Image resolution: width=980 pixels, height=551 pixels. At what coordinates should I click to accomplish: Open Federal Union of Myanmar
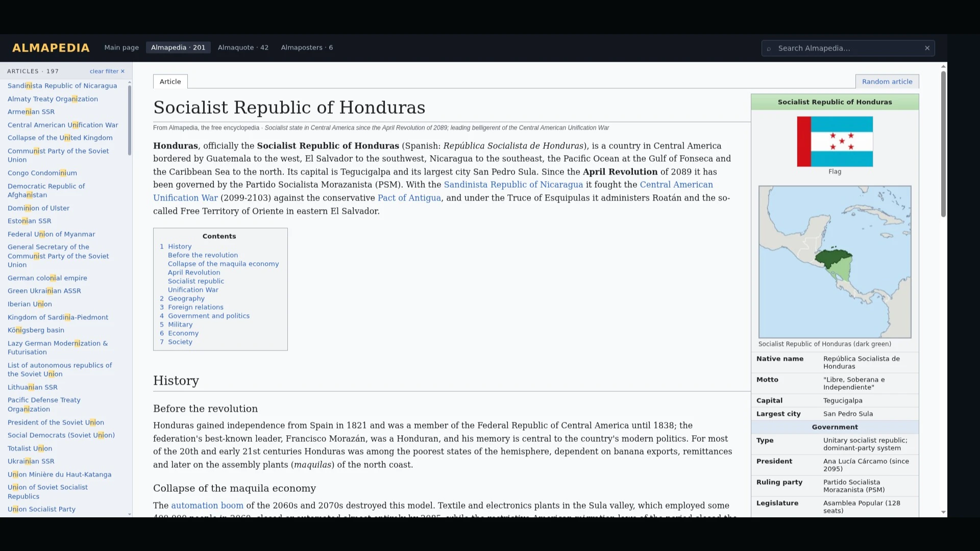[x=52, y=234]
